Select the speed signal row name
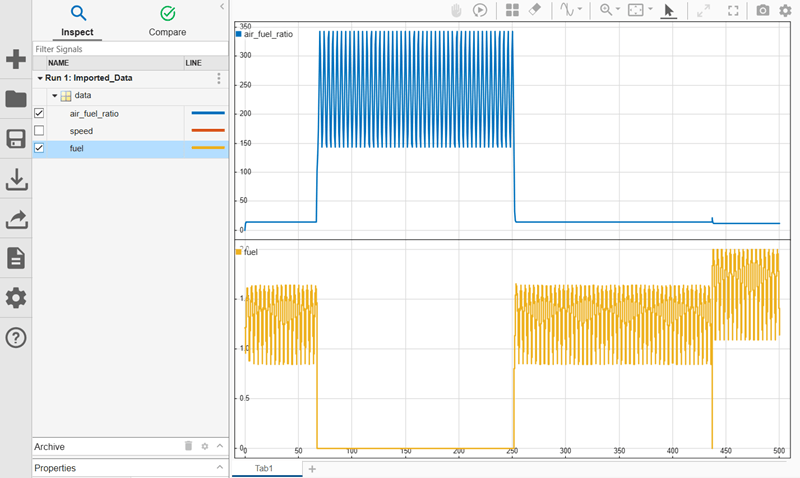The image size is (800, 478). (x=81, y=131)
